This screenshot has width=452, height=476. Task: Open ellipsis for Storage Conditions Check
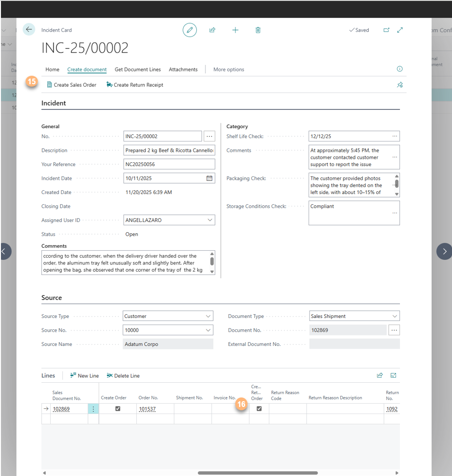[x=395, y=213]
